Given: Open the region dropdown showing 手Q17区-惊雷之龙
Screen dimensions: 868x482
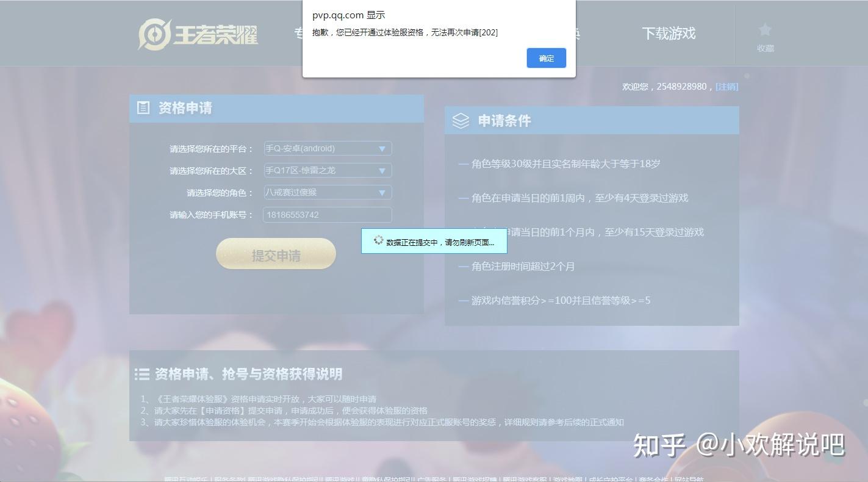Looking at the screenshot, I should click(x=328, y=170).
